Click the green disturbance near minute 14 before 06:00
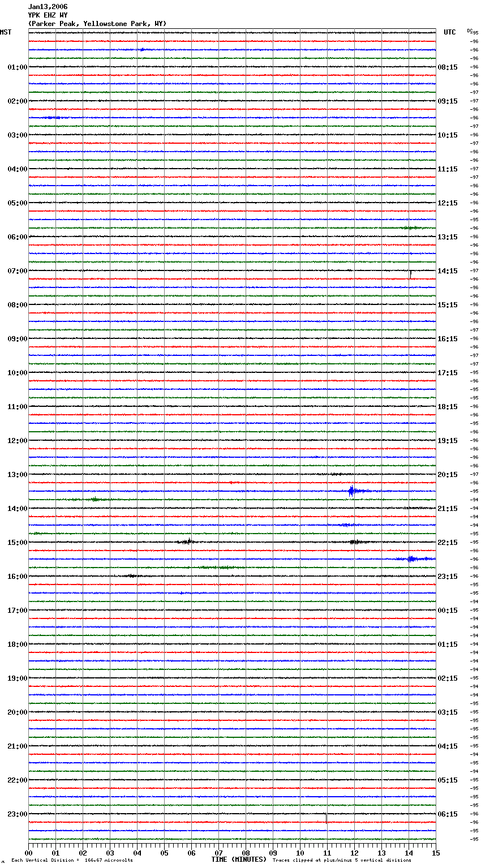481x868 pixels. [x=411, y=228]
